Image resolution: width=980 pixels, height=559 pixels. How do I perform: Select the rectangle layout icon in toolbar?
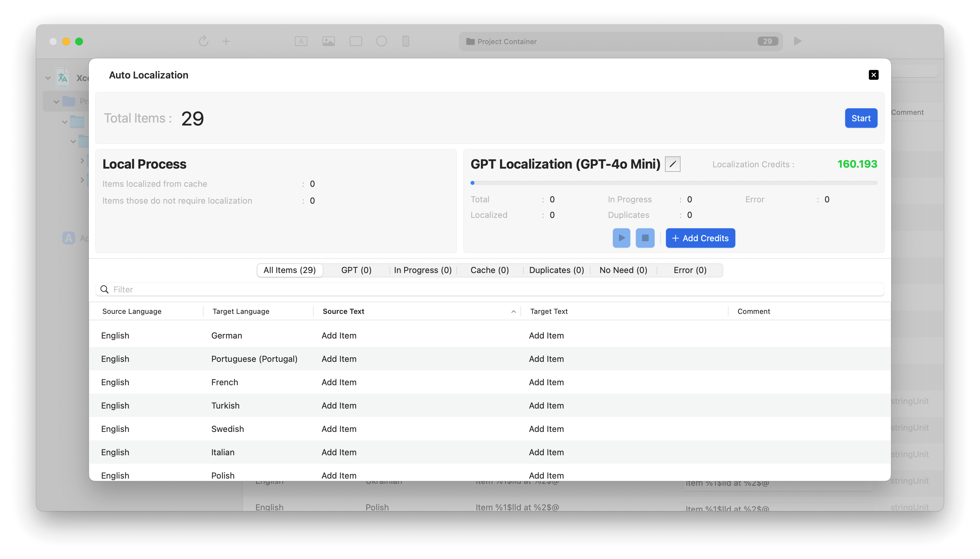(356, 41)
